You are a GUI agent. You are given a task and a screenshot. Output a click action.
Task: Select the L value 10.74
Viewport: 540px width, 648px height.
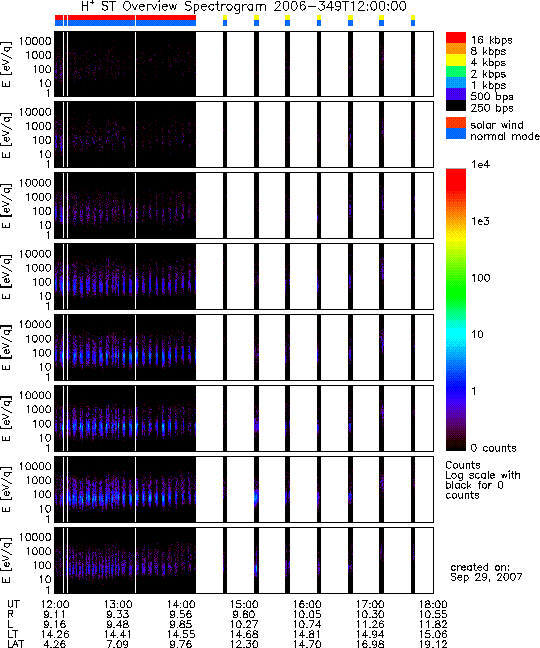[307, 624]
